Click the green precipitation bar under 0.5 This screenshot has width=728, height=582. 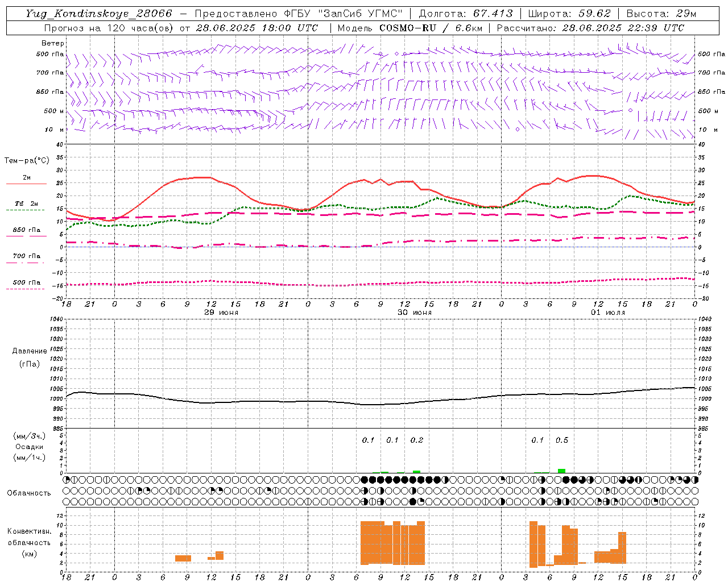(x=561, y=471)
